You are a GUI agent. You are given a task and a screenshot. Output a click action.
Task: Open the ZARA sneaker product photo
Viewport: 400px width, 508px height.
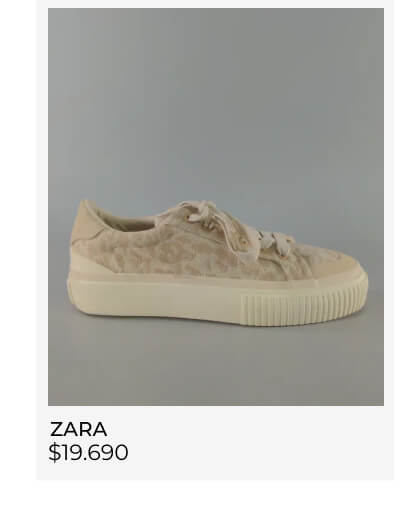[x=216, y=207]
